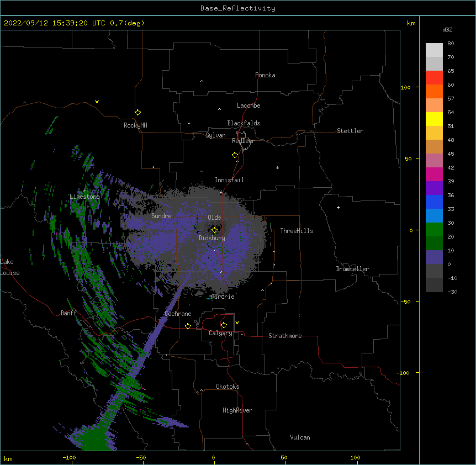Select the yellow diamond marker south of RedDeer
Screen dimensions: 476x465
pos(235,155)
